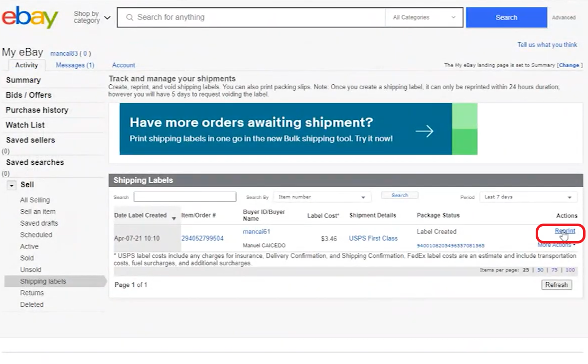Select Summary in the sidebar

(23, 80)
